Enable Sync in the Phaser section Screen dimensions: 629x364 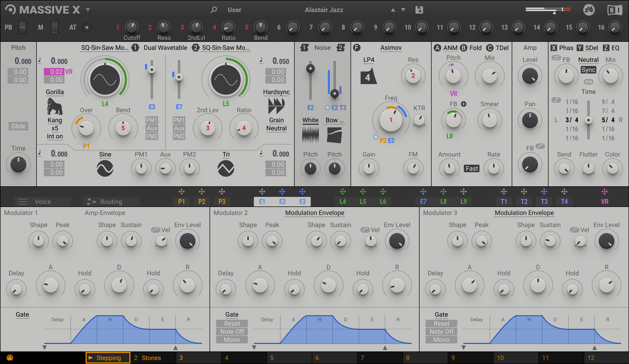click(588, 70)
